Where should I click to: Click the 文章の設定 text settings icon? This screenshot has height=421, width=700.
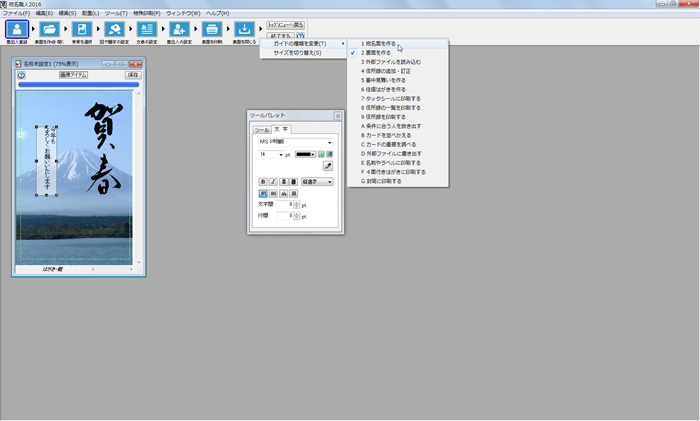coord(146,30)
